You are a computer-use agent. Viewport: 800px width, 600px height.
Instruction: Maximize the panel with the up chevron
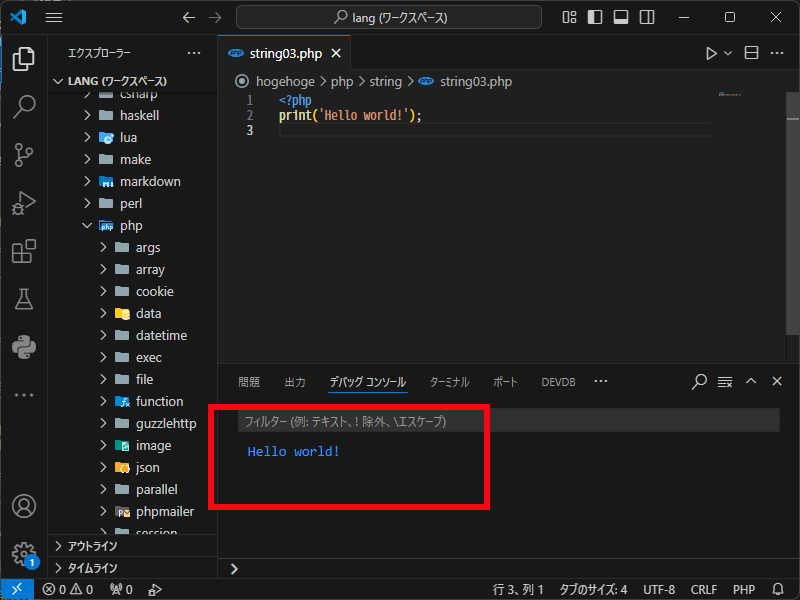751,381
